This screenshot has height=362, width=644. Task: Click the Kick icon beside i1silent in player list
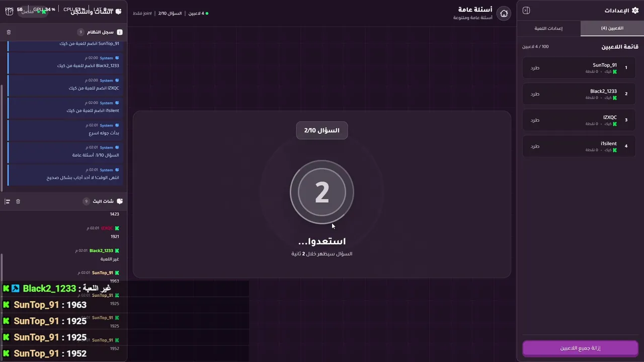tap(615, 150)
